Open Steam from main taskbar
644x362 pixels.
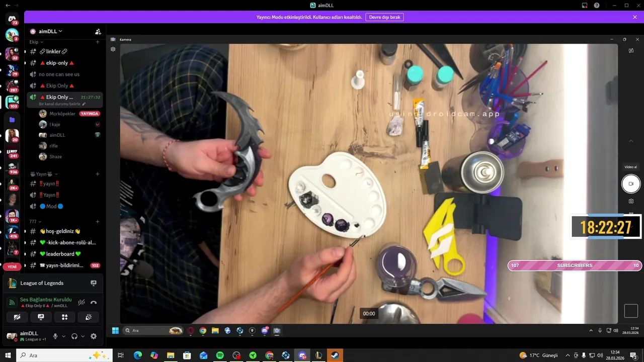pyautogui.click(x=335, y=355)
